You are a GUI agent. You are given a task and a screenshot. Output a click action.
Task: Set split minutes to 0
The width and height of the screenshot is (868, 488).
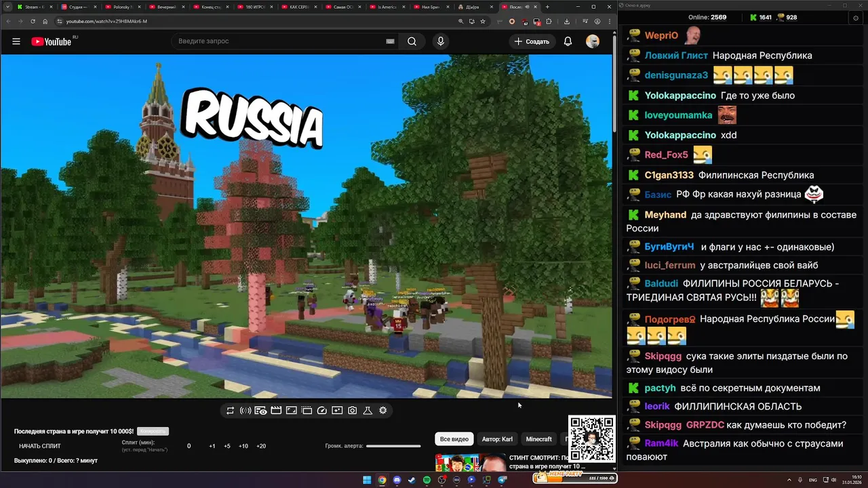click(189, 446)
